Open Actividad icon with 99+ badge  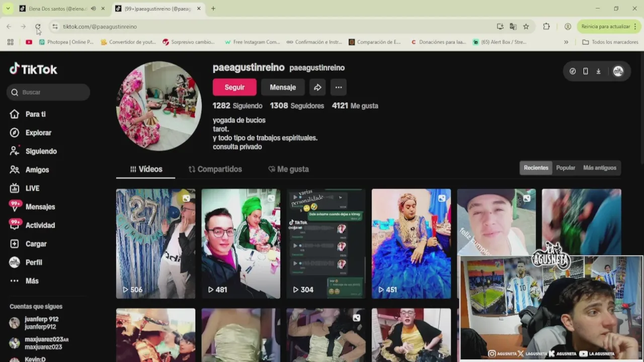coord(15,225)
